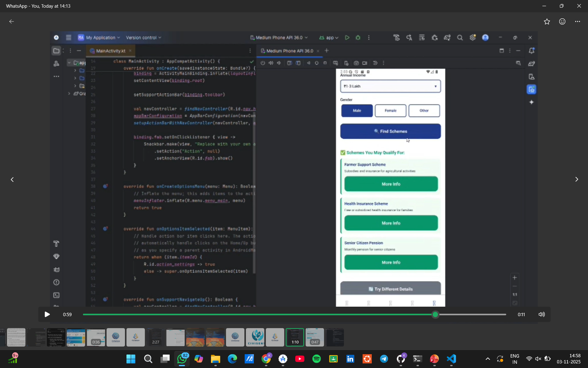The image size is (588, 368).
Task: Expand hidden system tray icons
Action: [488, 359]
